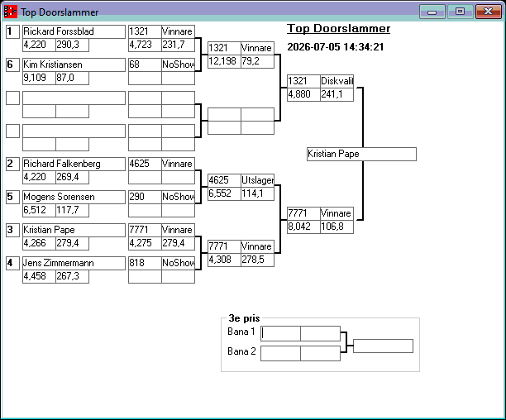Click quarterfinal time 12,198
This screenshot has width=506, height=420.
[224, 61]
